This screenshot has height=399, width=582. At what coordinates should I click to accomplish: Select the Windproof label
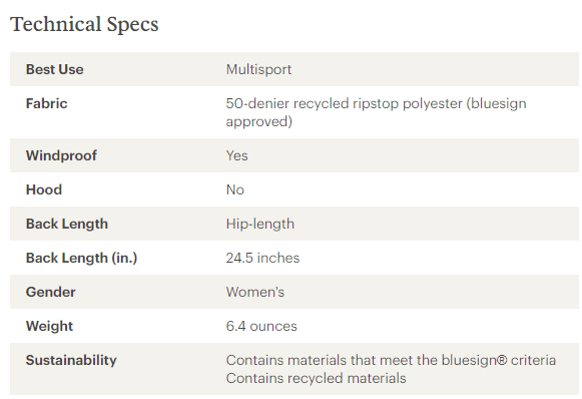click(61, 156)
